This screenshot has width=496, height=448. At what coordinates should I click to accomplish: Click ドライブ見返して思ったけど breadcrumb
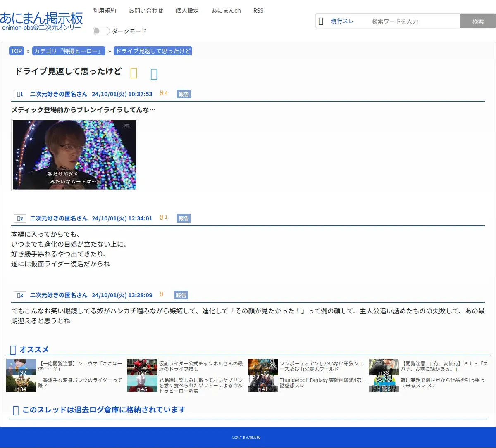coord(153,51)
